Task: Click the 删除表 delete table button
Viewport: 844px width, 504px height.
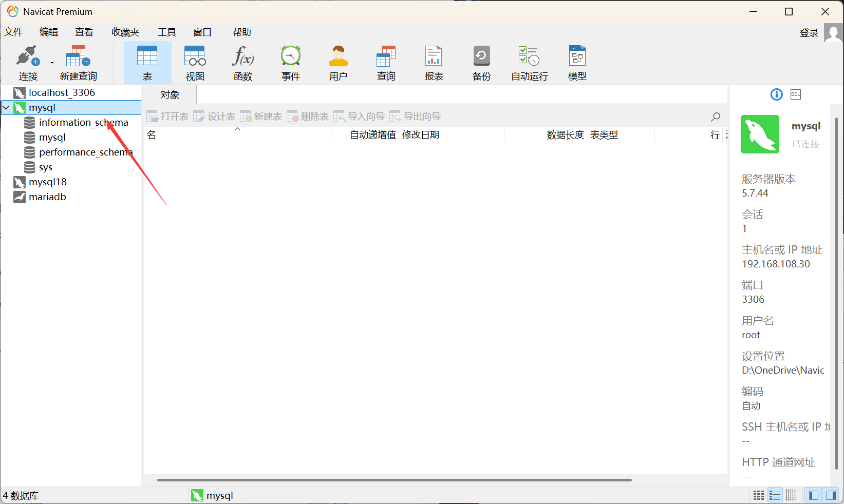Action: [308, 117]
